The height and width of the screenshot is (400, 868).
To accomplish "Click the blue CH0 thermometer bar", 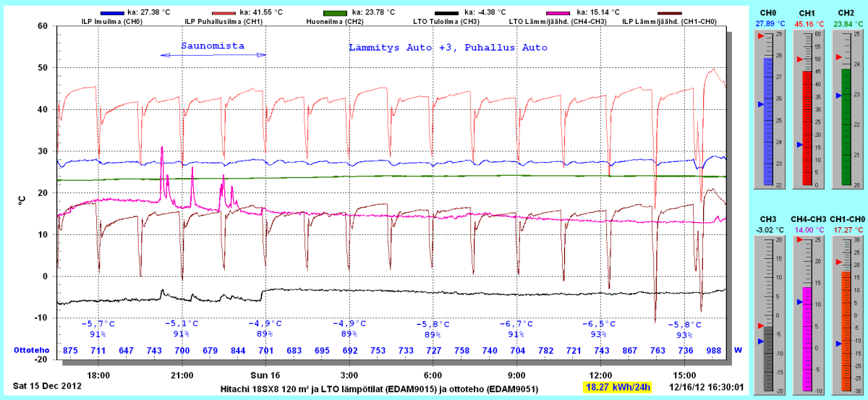I will [769, 119].
